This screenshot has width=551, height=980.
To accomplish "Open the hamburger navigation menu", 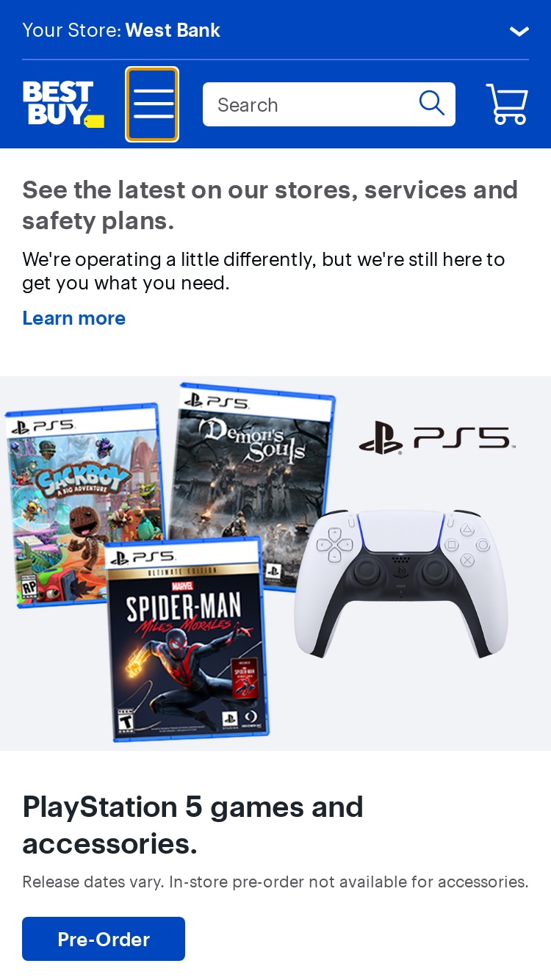I will [152, 104].
